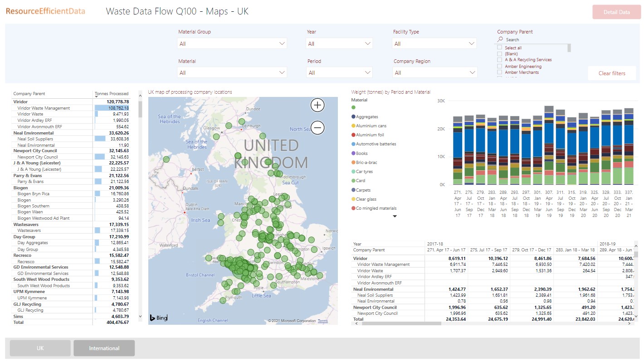Open the Material Group dropdown
The image size is (644, 361).
click(x=232, y=44)
